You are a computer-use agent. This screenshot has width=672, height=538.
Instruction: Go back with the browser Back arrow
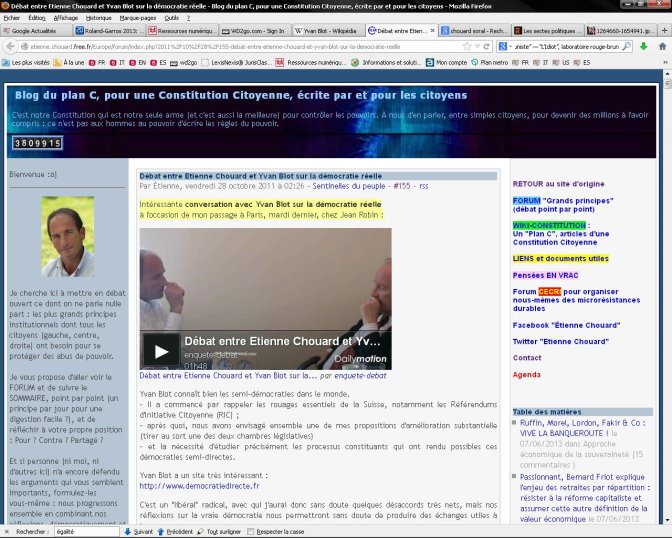(x=10, y=46)
